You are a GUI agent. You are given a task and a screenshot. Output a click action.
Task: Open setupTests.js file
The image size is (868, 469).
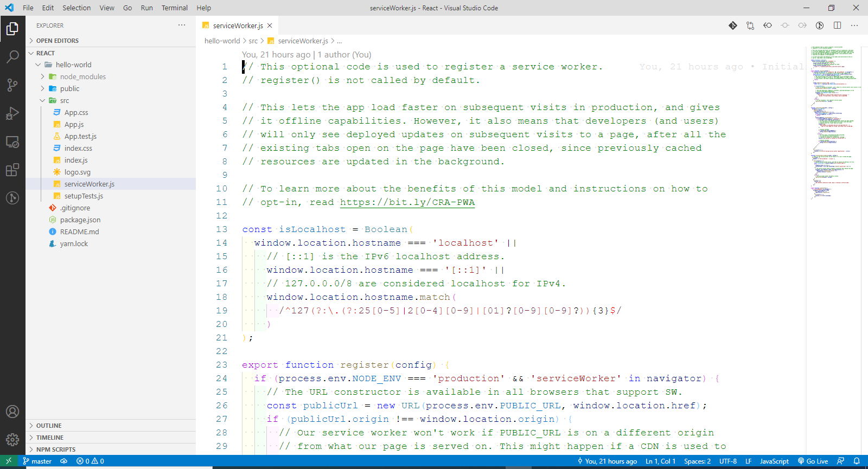111,196
